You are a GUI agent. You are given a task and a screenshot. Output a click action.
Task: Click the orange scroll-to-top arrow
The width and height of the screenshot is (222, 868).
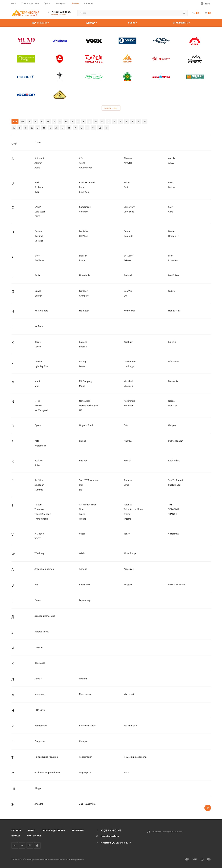(207, 808)
